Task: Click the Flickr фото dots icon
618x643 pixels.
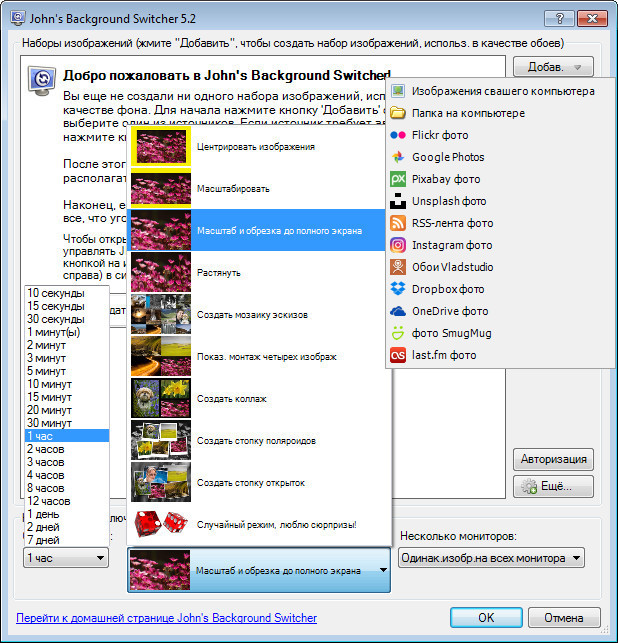Action: [398, 135]
